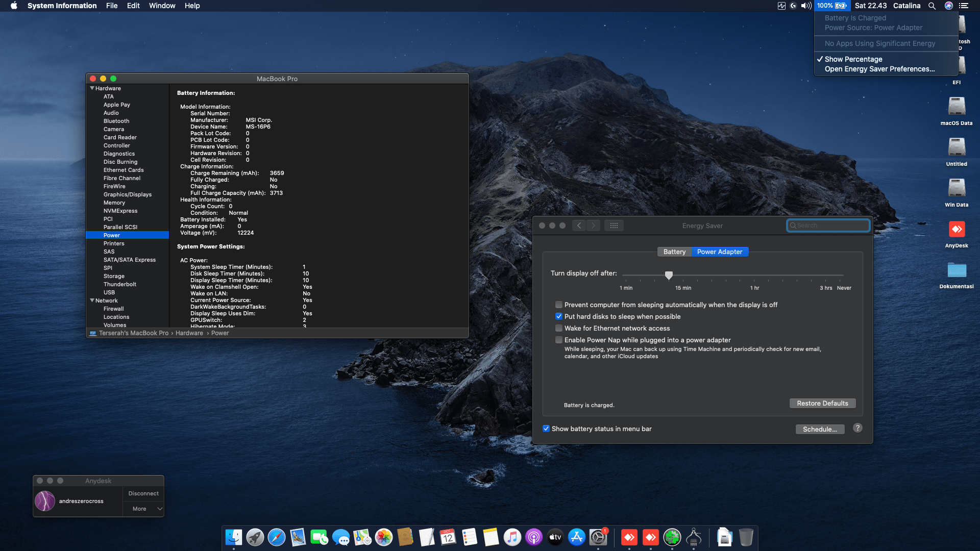Switch to the Battery tab
980x551 pixels.
click(674, 252)
